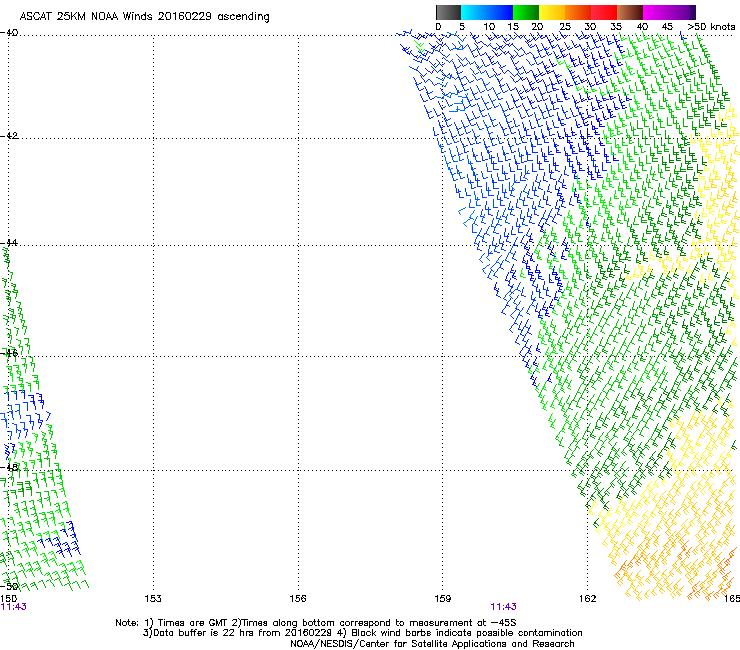Click the -48 latitude axis label
The width and height of the screenshot is (740, 650).
[x=9, y=467]
